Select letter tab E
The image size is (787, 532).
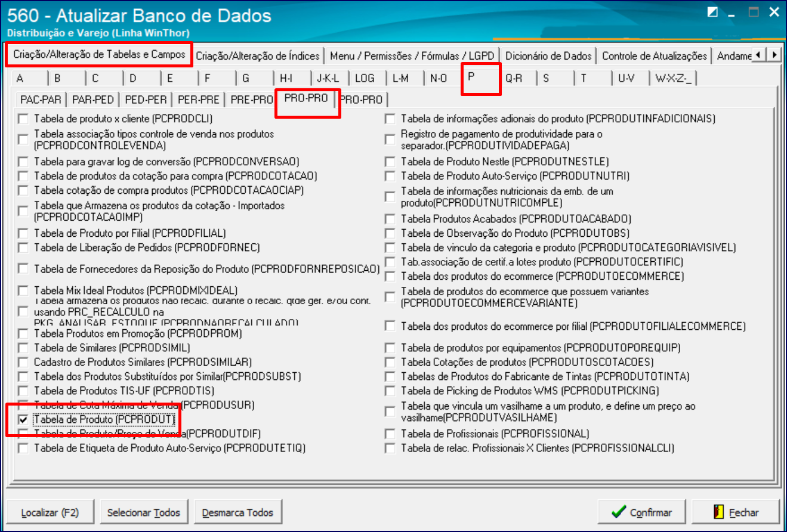179,79
